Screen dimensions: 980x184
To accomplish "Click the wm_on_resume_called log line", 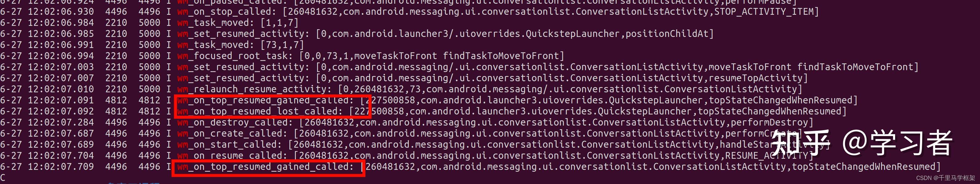I will coord(407,155).
